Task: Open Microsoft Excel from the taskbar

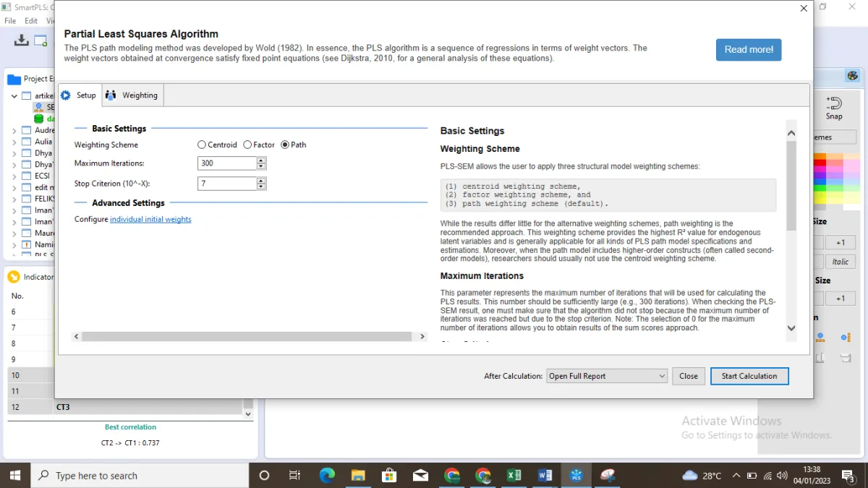Action: [514, 475]
